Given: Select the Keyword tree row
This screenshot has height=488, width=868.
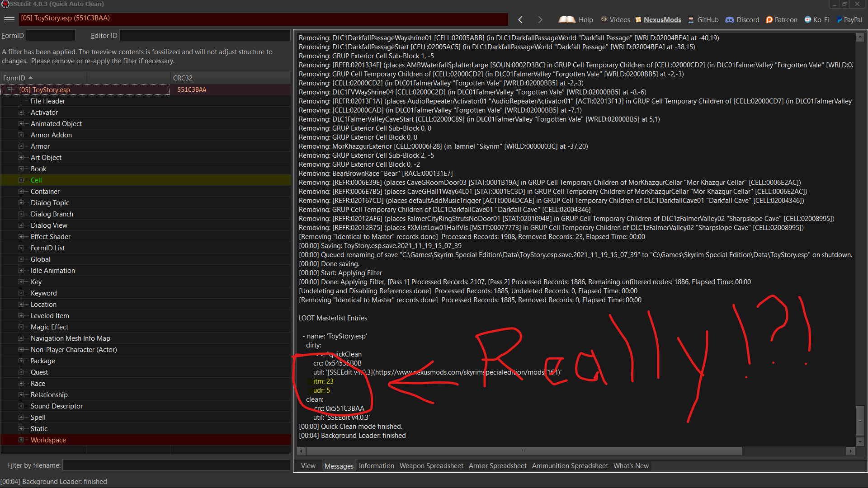Looking at the screenshot, I should pyautogui.click(x=146, y=293).
